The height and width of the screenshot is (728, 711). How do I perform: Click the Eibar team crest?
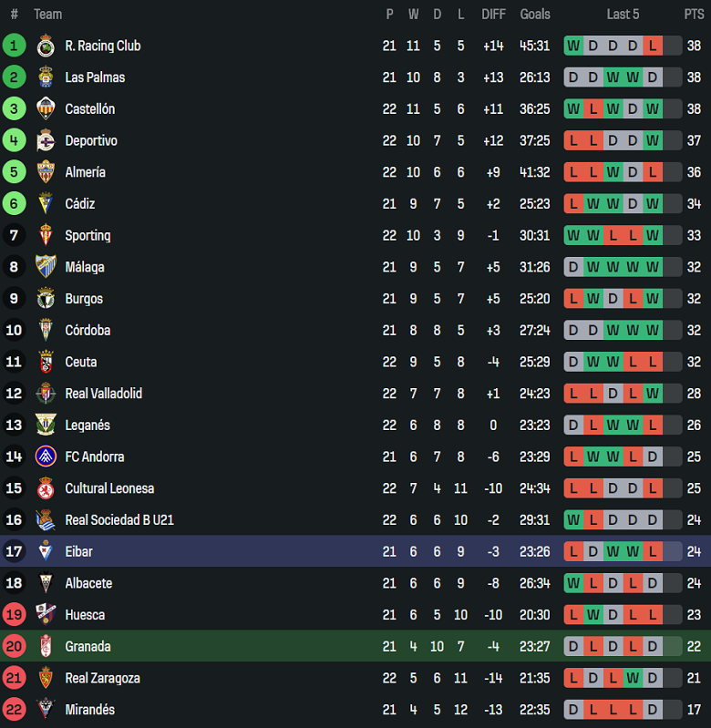[46, 551]
